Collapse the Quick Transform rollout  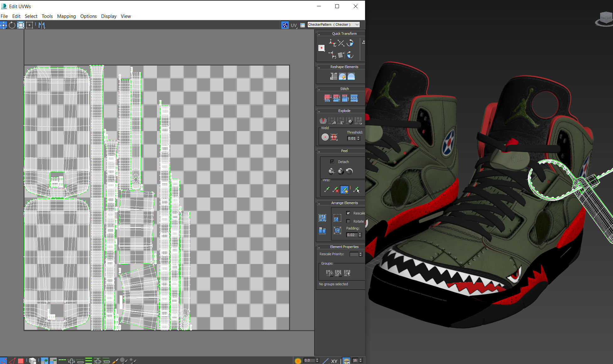[x=319, y=34]
